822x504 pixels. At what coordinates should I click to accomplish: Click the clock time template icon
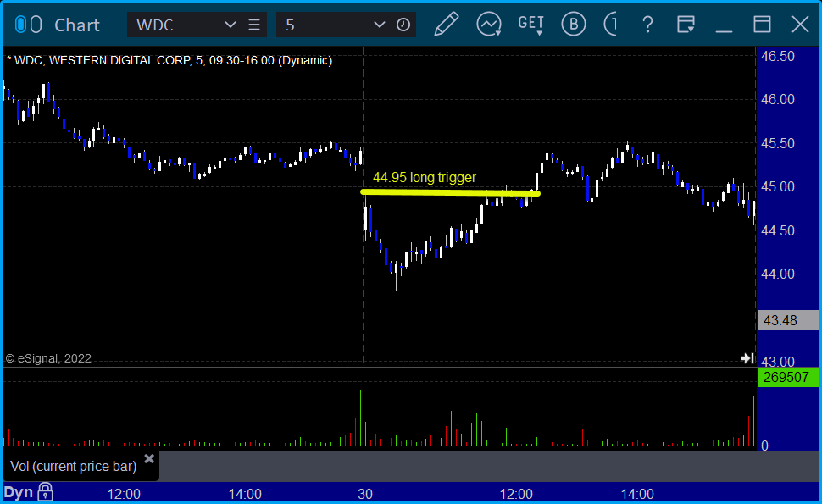coord(403,25)
